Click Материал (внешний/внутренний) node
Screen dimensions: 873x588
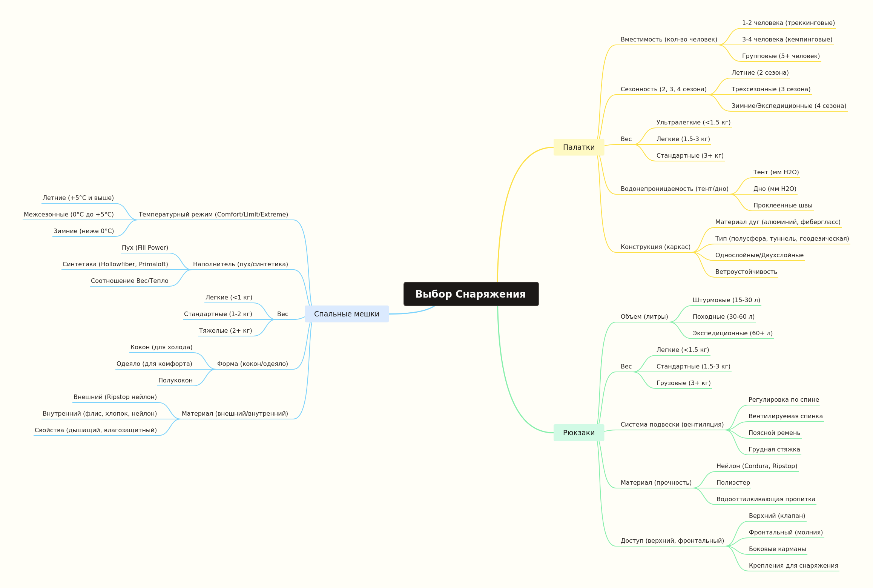pyautogui.click(x=235, y=414)
